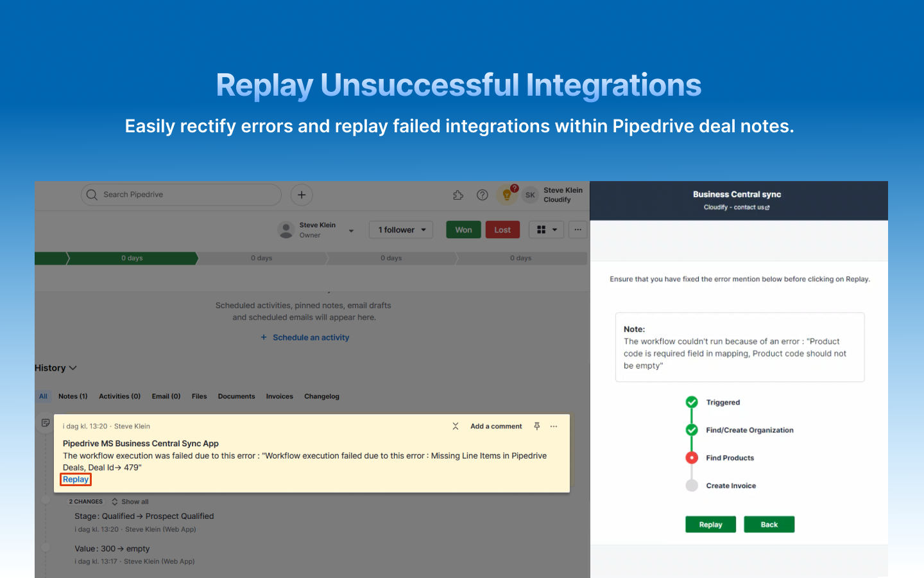Open the 1 follower dropdown
Image resolution: width=924 pixels, height=578 pixels.
click(401, 230)
